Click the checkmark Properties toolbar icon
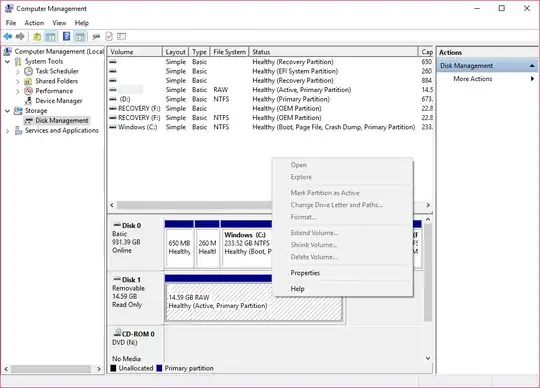 click(x=109, y=36)
